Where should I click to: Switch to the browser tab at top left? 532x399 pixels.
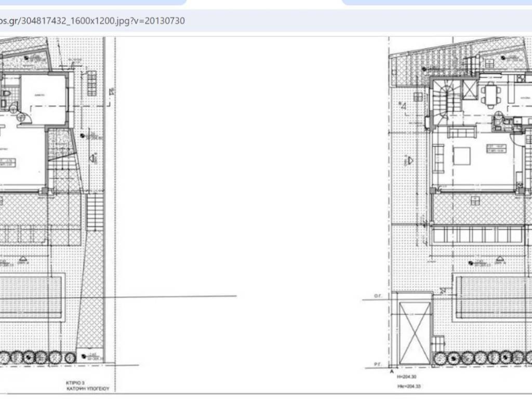94,3
